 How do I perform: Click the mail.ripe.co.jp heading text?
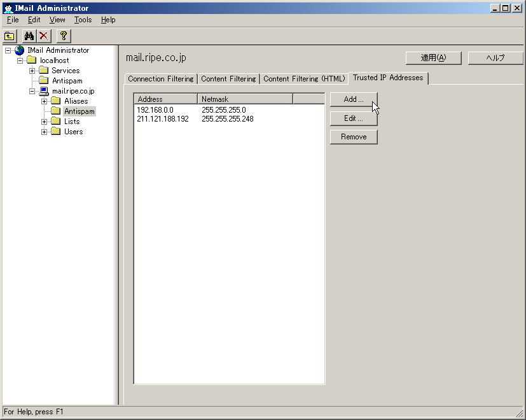tap(156, 58)
